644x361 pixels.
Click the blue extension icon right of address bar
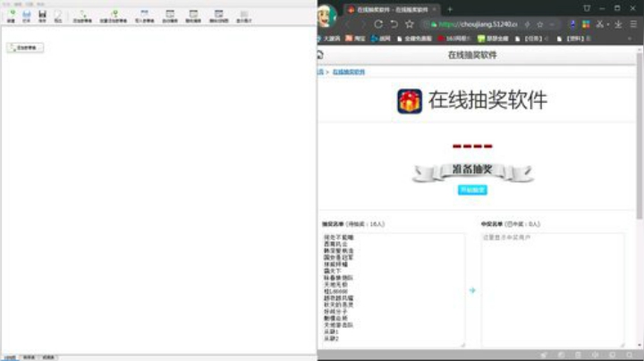[572, 25]
